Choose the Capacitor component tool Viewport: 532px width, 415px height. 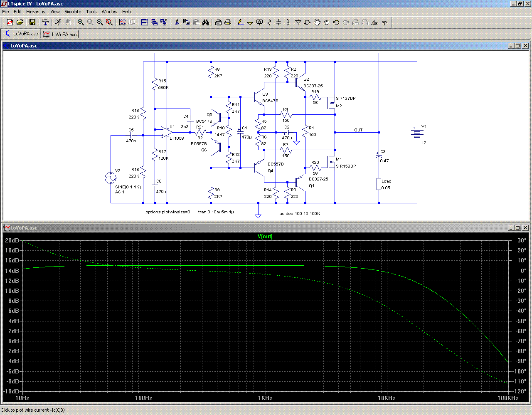pyautogui.click(x=278, y=22)
